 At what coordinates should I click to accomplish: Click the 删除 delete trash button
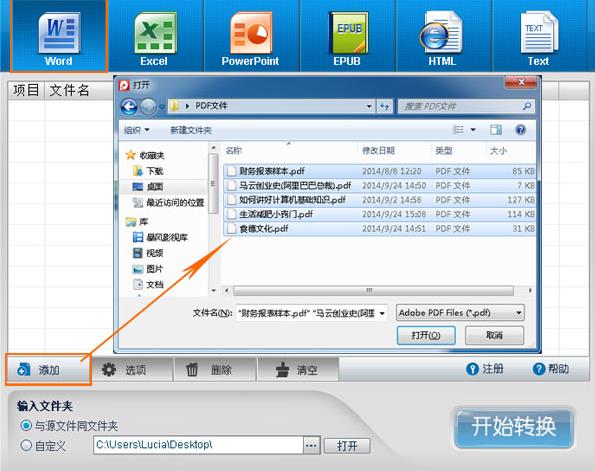(215, 369)
